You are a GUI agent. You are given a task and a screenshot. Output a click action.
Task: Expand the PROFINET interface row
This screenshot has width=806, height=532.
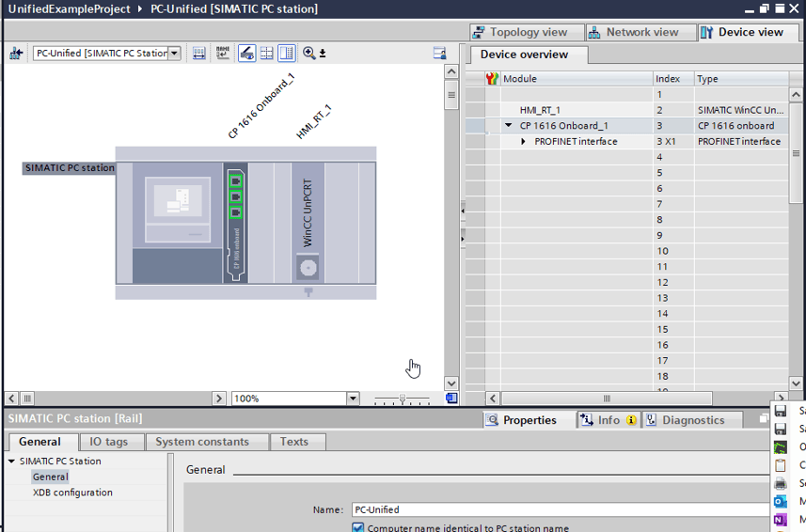(523, 141)
